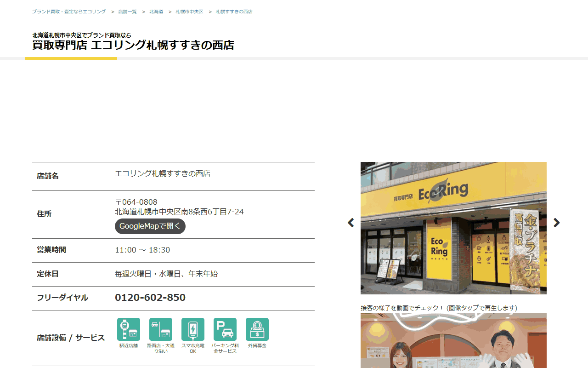The width and height of the screenshot is (588, 368).
Task: Click the station-nearby store (駅近店舗) icon
Action: pos(129,329)
